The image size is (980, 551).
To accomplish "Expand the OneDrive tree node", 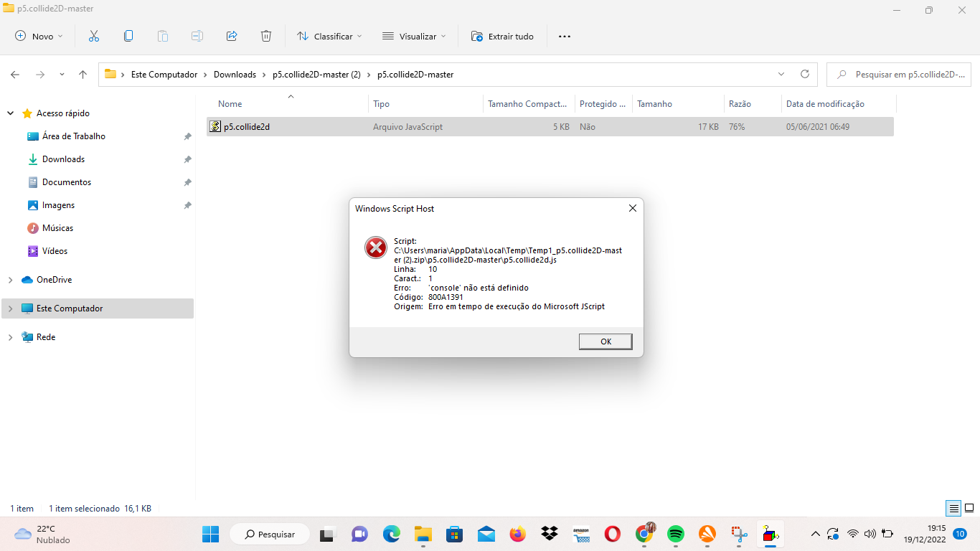I will (10, 280).
